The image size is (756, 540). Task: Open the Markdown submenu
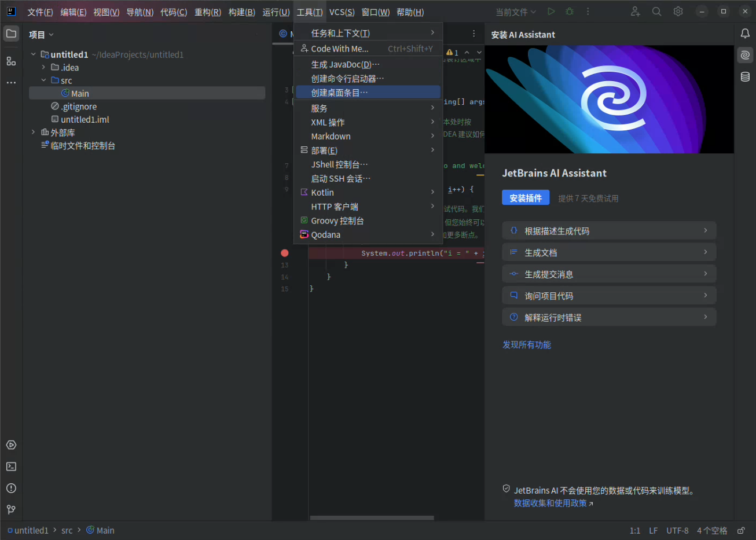(368, 136)
